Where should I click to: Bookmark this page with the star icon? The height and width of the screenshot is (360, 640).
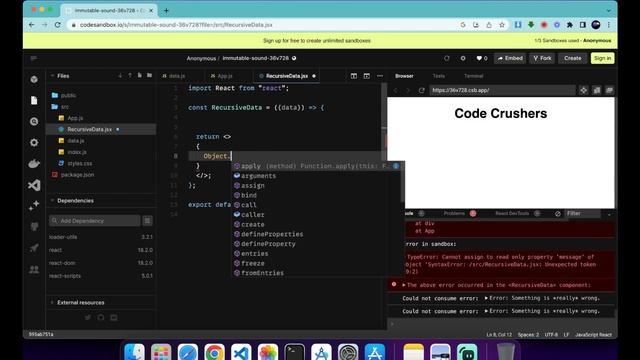coord(502,25)
